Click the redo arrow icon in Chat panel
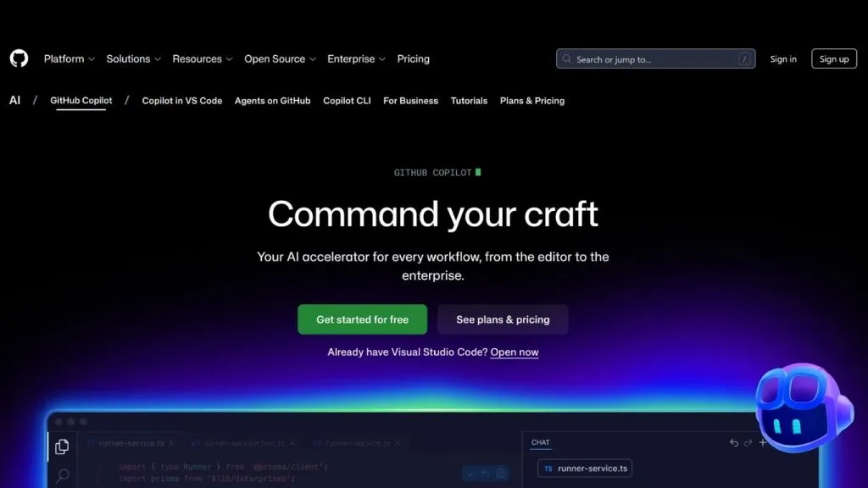The height and width of the screenshot is (488, 868). [748, 442]
